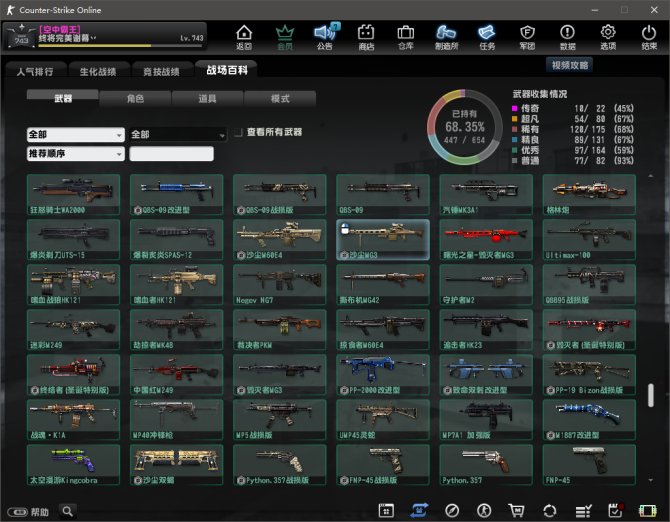
Task: Select the Negev NG7 weapon card
Action: [x=279, y=284]
